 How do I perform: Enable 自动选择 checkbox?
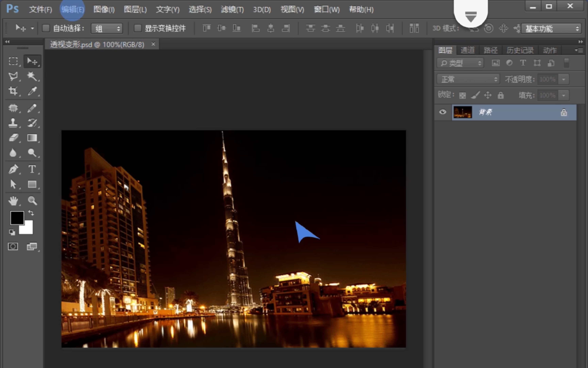45,28
